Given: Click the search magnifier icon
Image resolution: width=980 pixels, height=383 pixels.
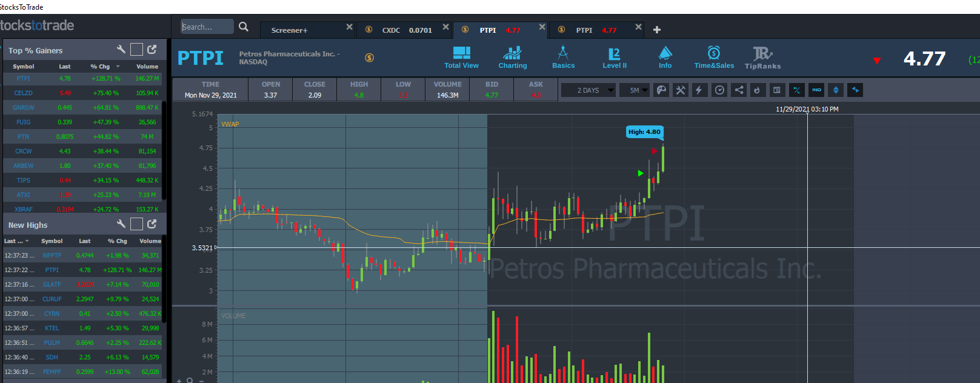Looking at the screenshot, I should point(244,27).
